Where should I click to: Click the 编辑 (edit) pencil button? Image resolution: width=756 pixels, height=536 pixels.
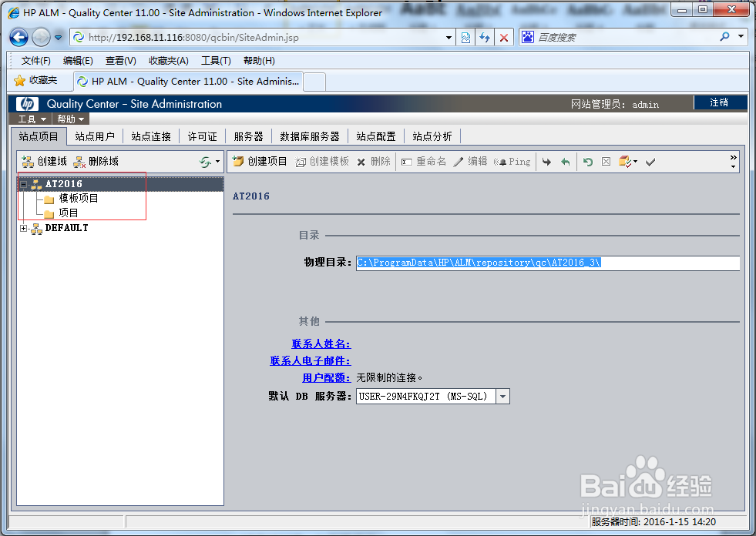(x=471, y=162)
